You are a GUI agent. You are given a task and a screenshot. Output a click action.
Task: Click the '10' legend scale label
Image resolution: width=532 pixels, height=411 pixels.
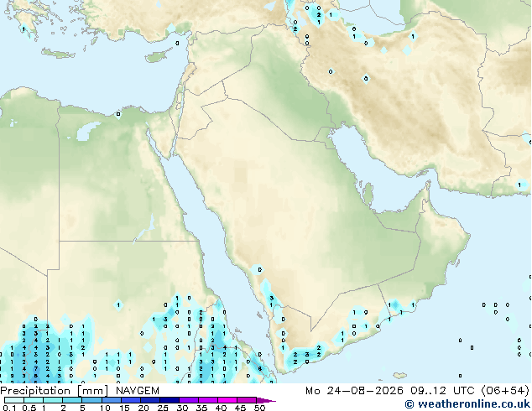[105, 408]
